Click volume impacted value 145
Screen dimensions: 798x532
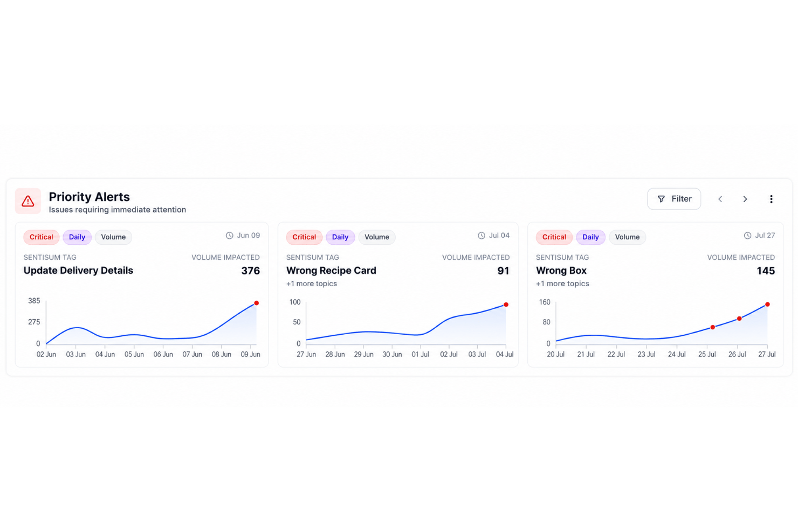click(x=766, y=271)
